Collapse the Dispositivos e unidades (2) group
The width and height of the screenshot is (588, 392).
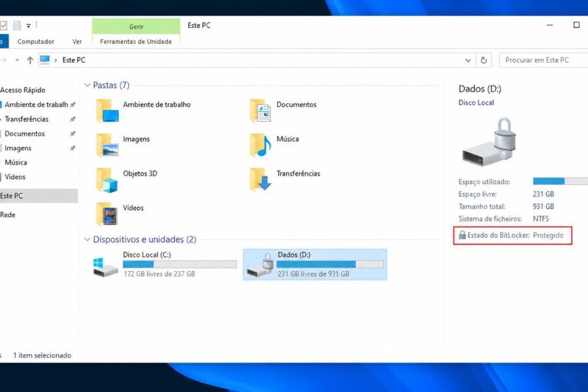88,239
